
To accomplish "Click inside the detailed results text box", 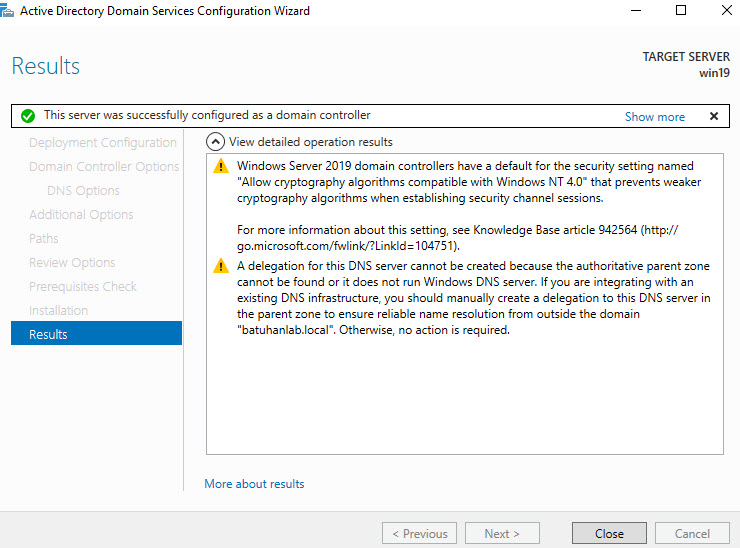I will point(464,400).
